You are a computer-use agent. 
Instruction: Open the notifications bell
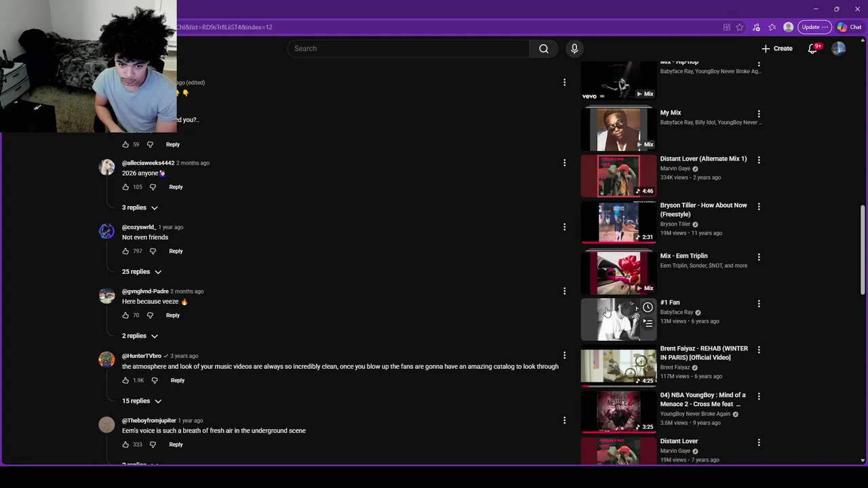(812, 49)
